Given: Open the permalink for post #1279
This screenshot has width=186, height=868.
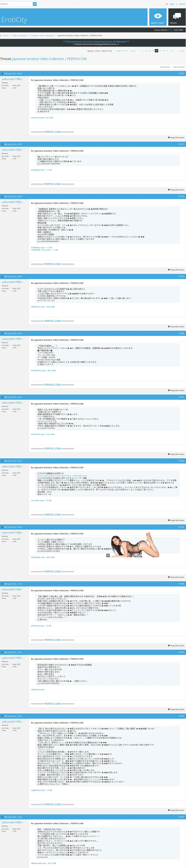Looking at the screenshot, I should point(181,276).
